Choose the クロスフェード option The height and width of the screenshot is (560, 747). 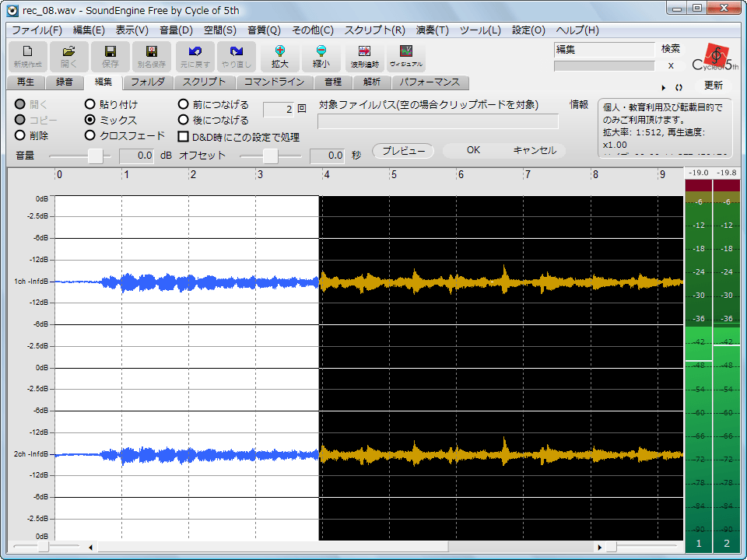point(89,134)
